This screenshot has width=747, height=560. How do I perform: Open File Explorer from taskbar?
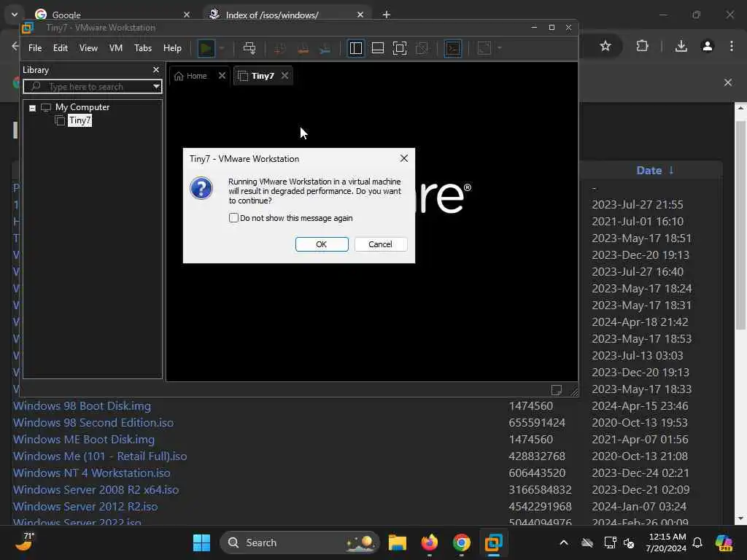(398, 542)
